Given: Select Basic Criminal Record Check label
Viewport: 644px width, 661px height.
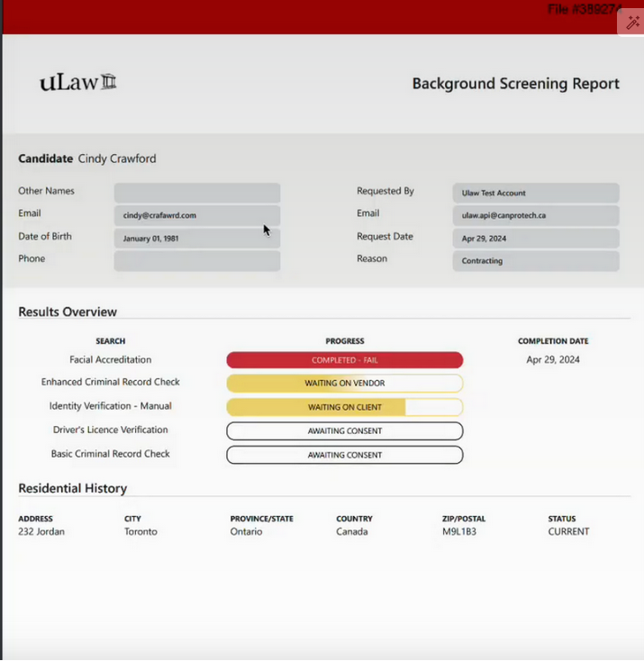Looking at the screenshot, I should click(x=110, y=454).
